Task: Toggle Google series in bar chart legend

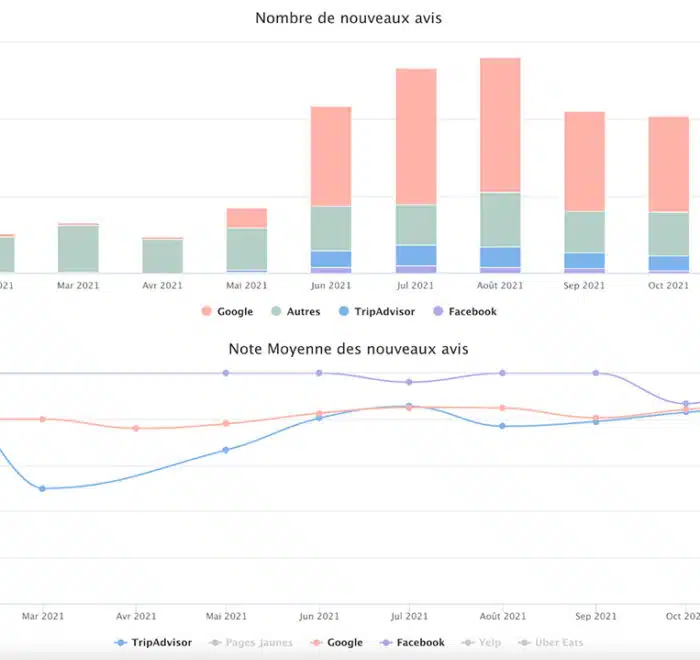Action: [x=227, y=312]
